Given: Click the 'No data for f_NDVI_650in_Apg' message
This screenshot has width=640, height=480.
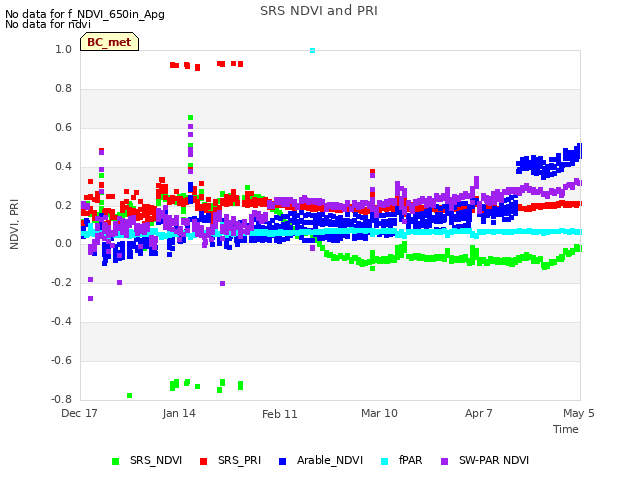Looking at the screenshot, I should pyautogui.click(x=85, y=14).
